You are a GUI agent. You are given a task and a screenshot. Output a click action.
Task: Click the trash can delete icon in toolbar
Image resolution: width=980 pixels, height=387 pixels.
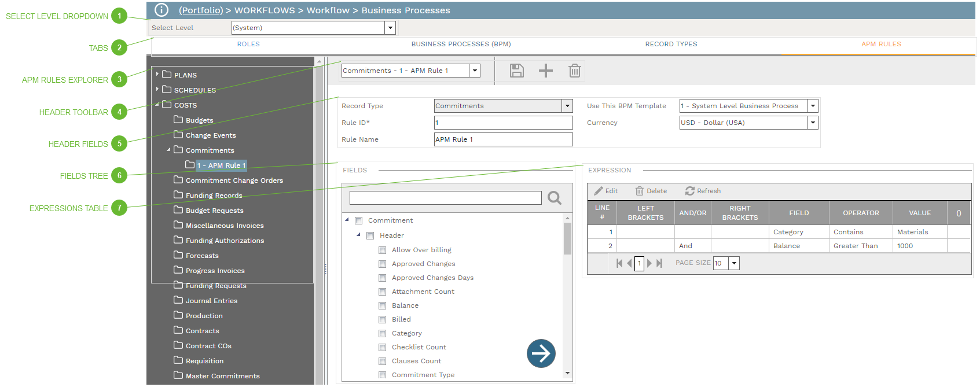[574, 71]
